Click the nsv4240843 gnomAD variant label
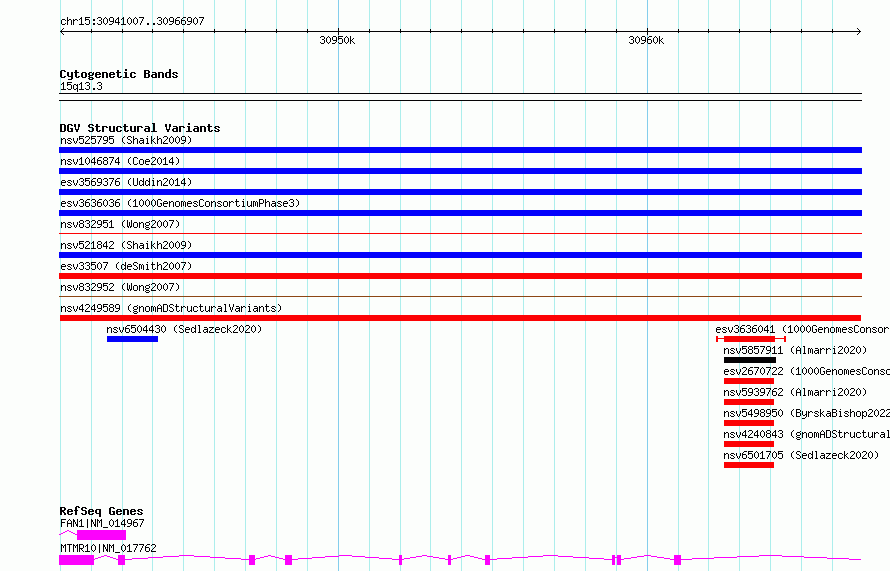 (x=806, y=434)
